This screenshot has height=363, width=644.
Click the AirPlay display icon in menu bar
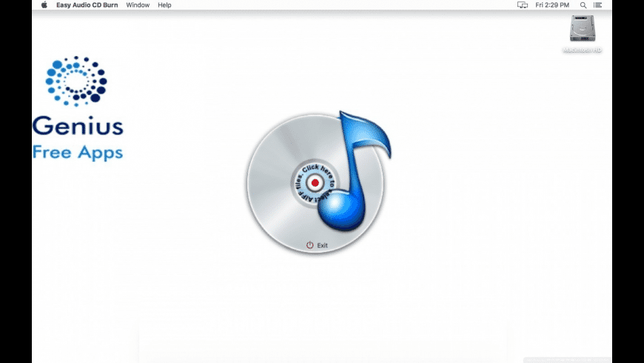pyautogui.click(x=523, y=5)
